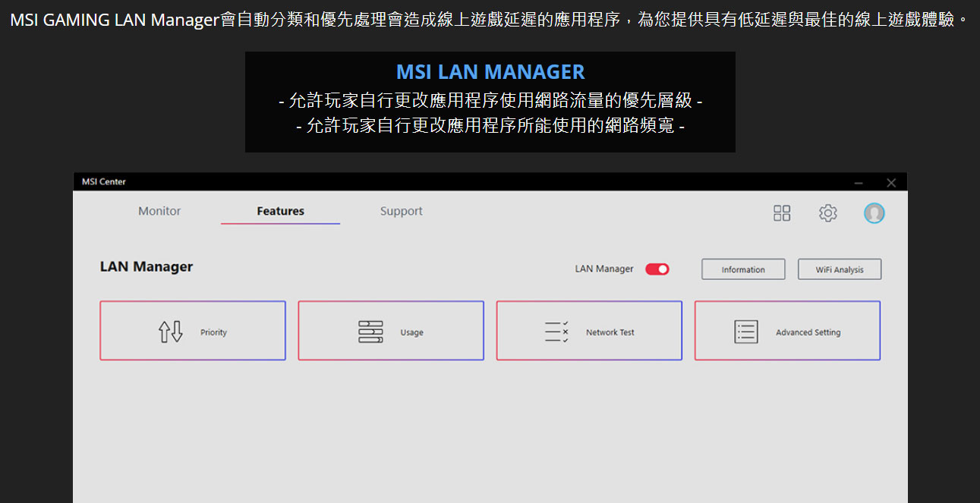Click the MSI Center title bar text

tap(104, 182)
